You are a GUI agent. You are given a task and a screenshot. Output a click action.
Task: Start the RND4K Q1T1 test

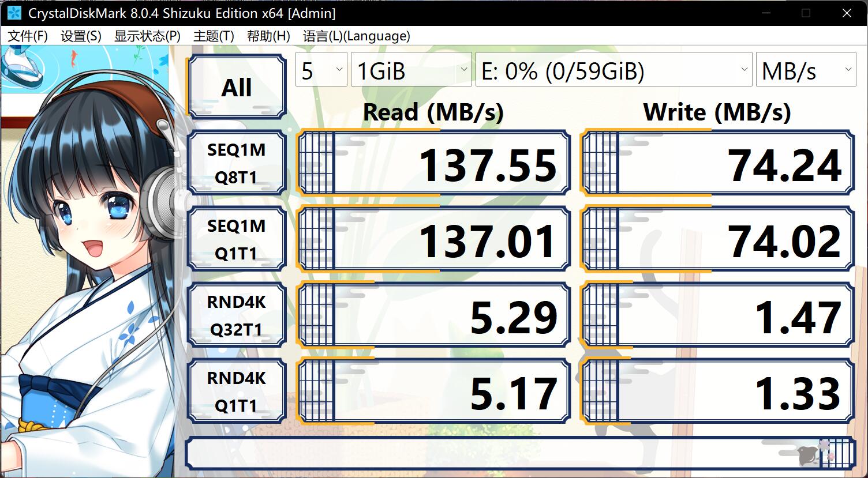(x=237, y=392)
